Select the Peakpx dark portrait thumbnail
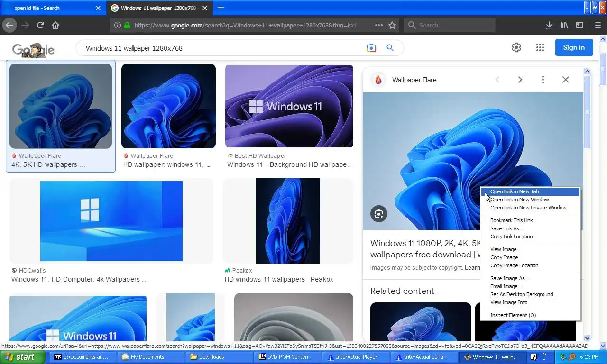607x364 pixels. (288, 221)
